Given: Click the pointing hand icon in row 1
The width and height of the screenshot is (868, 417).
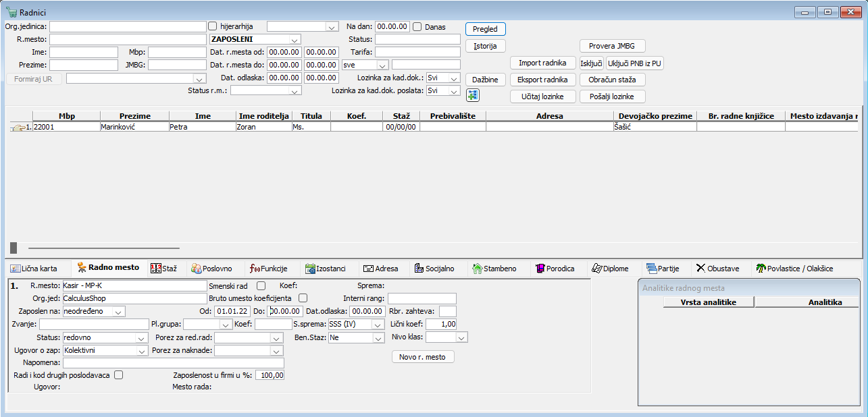Looking at the screenshot, I should pos(18,127).
